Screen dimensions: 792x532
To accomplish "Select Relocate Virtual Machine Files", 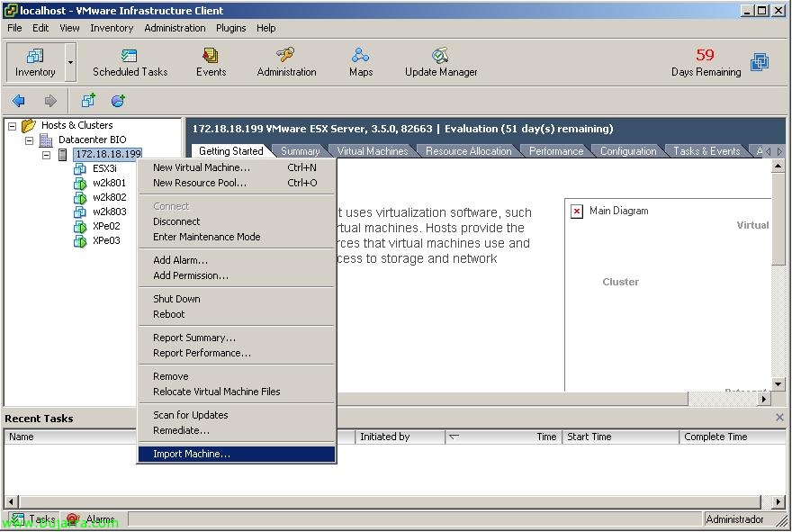I will (x=237, y=392).
